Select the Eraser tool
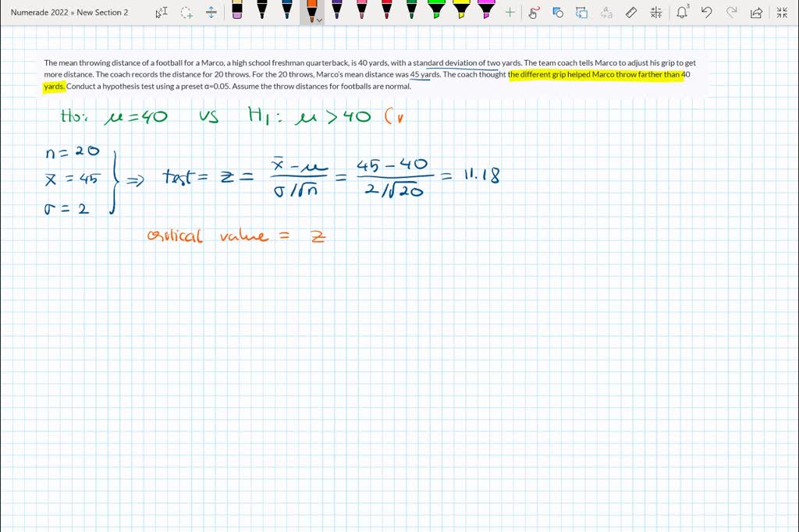 [237, 9]
